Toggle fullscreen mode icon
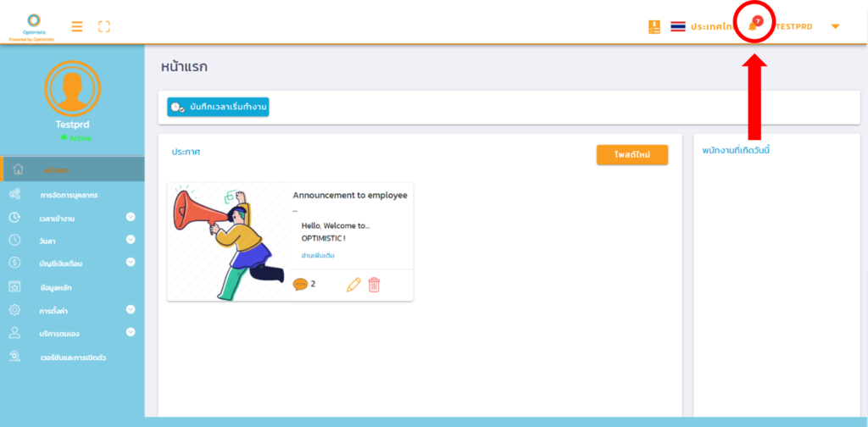868x427 pixels. (x=103, y=26)
